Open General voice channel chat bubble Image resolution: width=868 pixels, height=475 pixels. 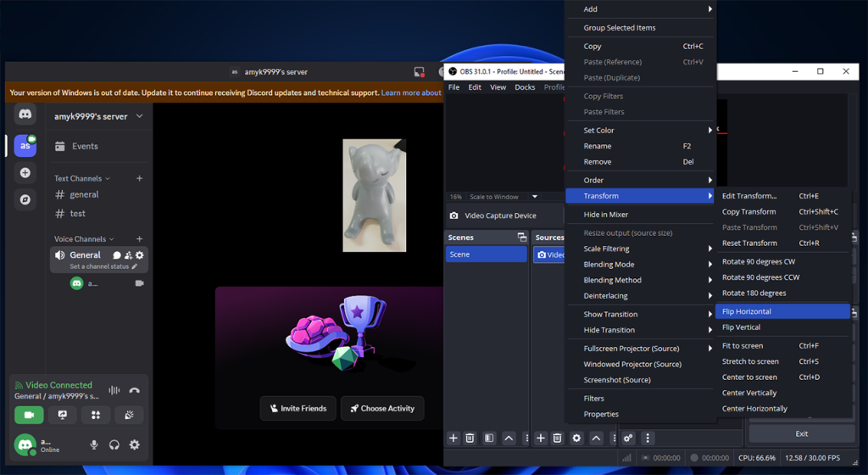point(117,255)
